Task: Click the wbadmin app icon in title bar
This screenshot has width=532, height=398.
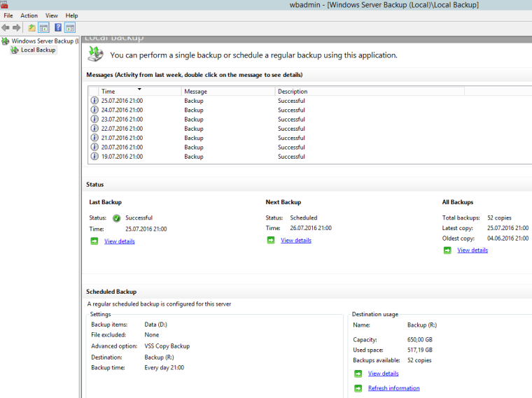Action: coord(4,5)
